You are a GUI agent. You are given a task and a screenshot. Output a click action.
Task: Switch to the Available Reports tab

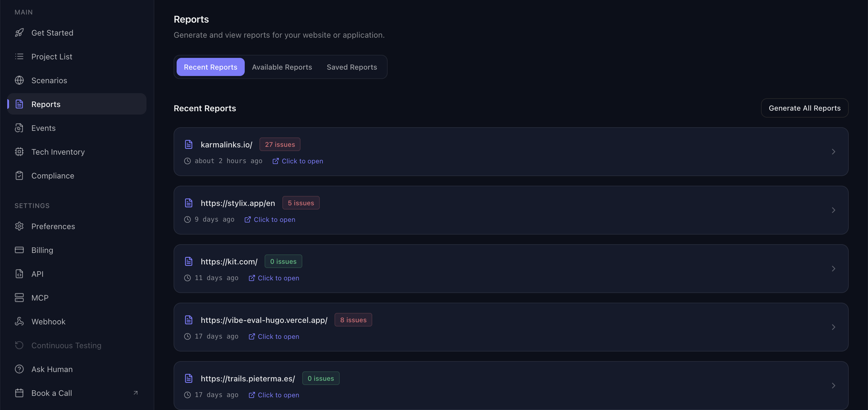(x=282, y=67)
